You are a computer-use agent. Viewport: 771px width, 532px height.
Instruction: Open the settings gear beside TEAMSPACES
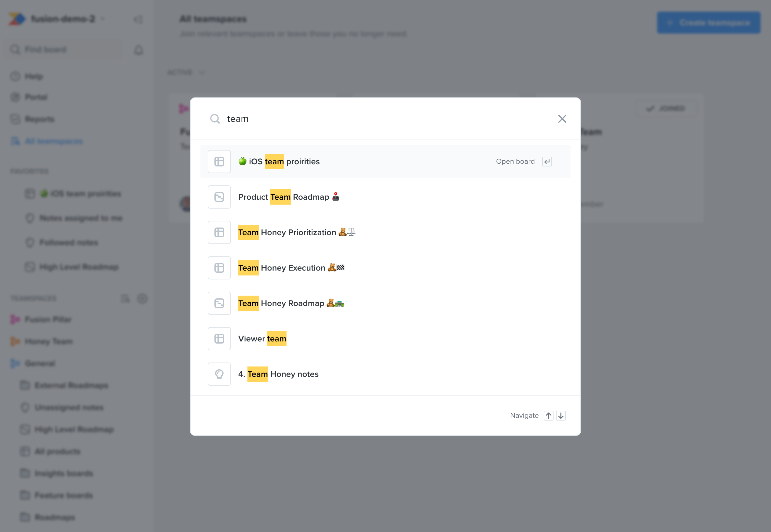point(142,299)
